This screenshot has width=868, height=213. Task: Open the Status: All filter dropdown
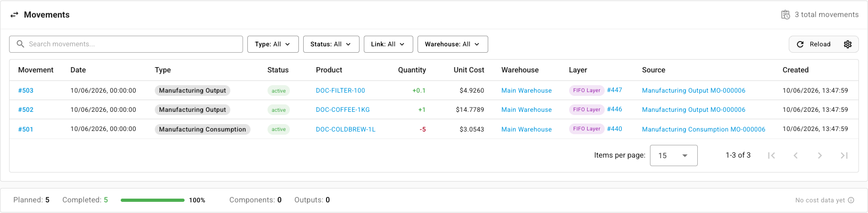click(331, 44)
